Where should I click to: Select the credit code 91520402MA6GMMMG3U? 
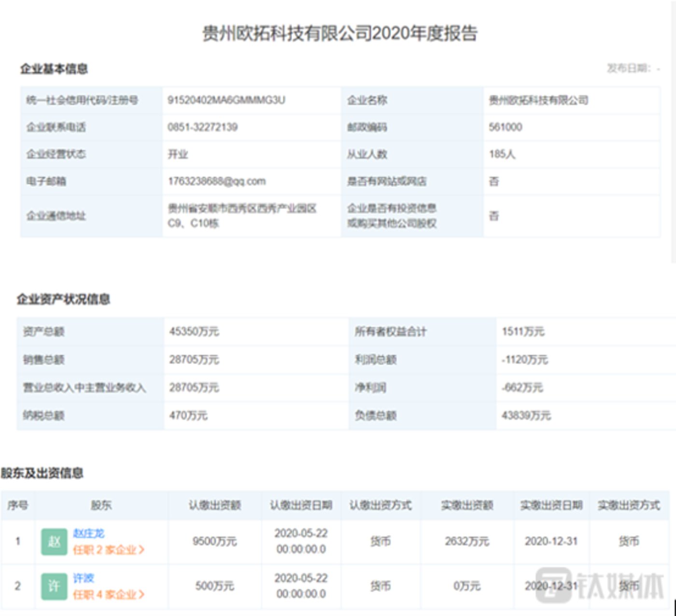(x=226, y=100)
